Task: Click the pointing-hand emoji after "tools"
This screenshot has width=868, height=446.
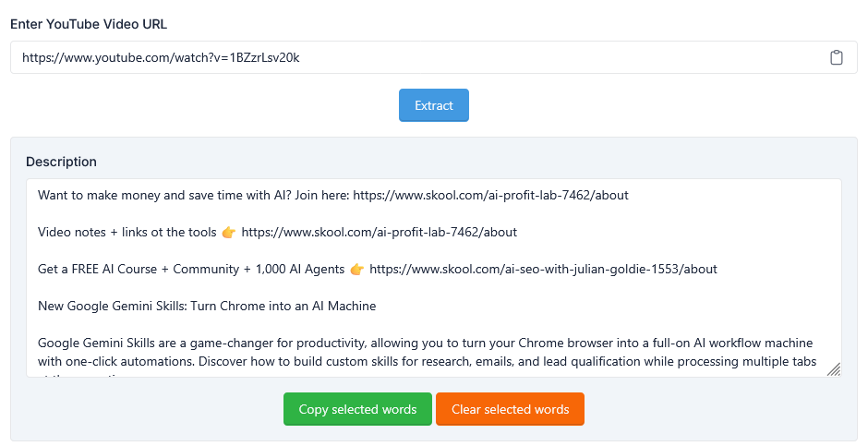Action: 229,232
